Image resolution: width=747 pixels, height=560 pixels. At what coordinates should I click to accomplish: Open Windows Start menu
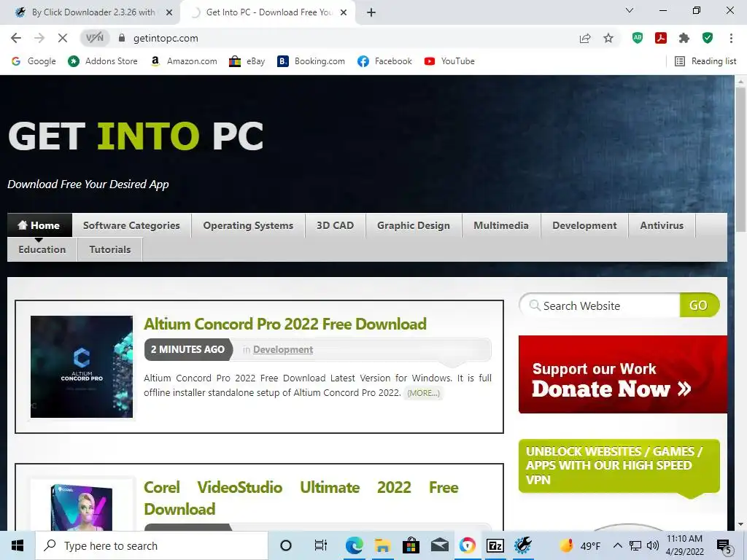pyautogui.click(x=18, y=545)
